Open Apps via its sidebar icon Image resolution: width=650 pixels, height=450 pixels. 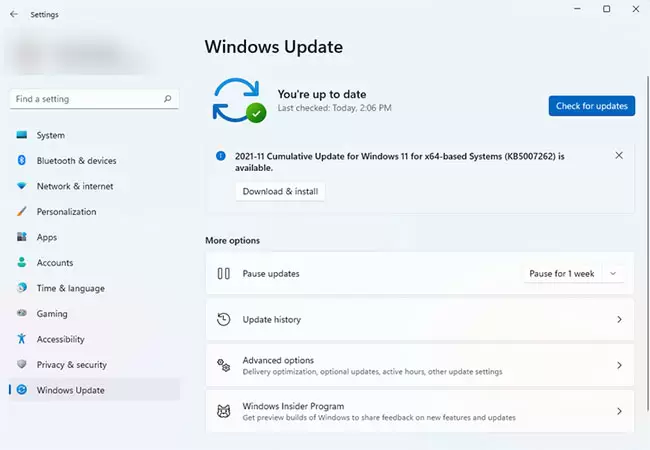[22, 237]
